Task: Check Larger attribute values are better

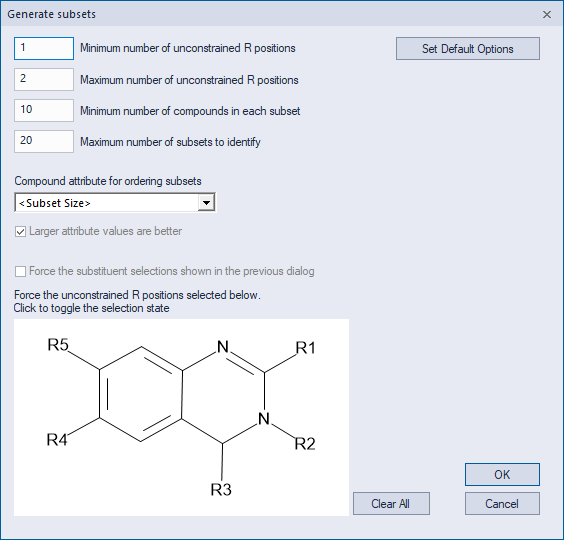Action: click(21, 231)
